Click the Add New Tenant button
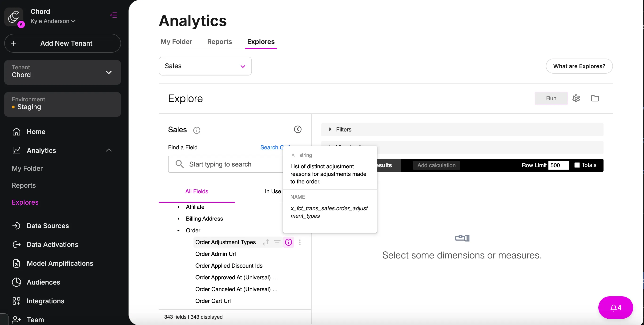This screenshot has height=325, width=644. (63, 43)
